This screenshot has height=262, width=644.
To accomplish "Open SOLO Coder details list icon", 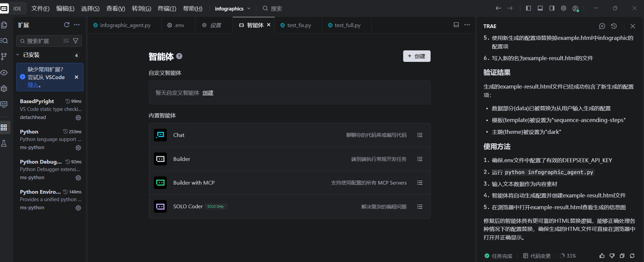I will 420,207.
